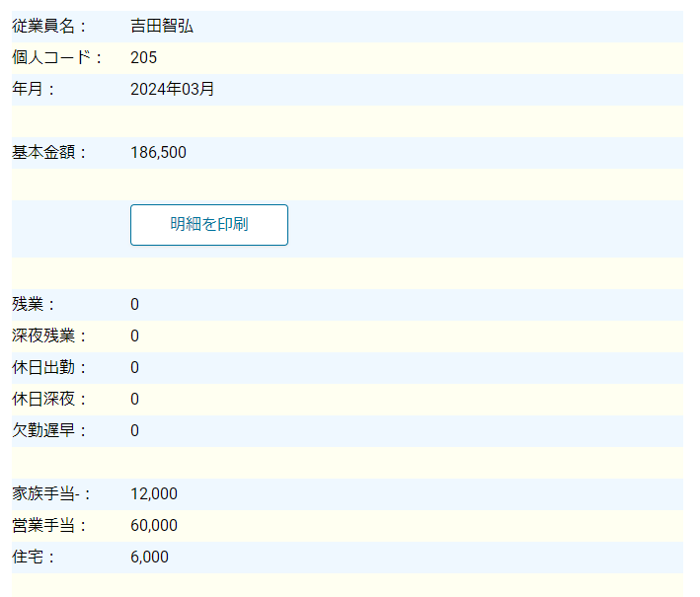Click the employee name 吉田智弘
The image size is (700, 597).
(x=162, y=27)
